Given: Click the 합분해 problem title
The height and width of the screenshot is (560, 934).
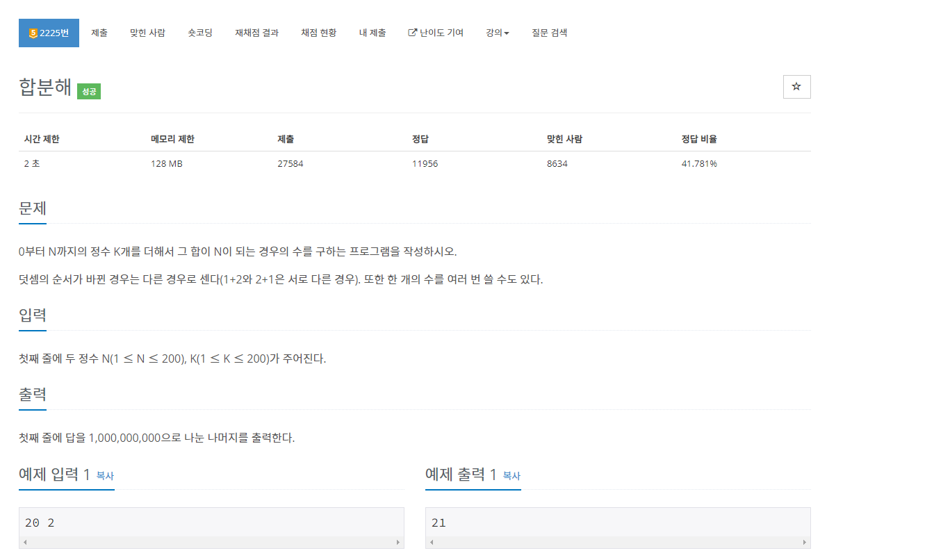Looking at the screenshot, I should tap(45, 87).
